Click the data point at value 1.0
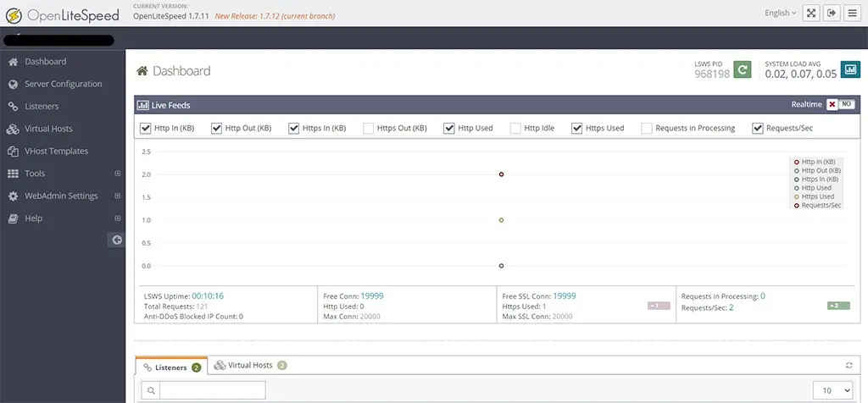 [501, 220]
